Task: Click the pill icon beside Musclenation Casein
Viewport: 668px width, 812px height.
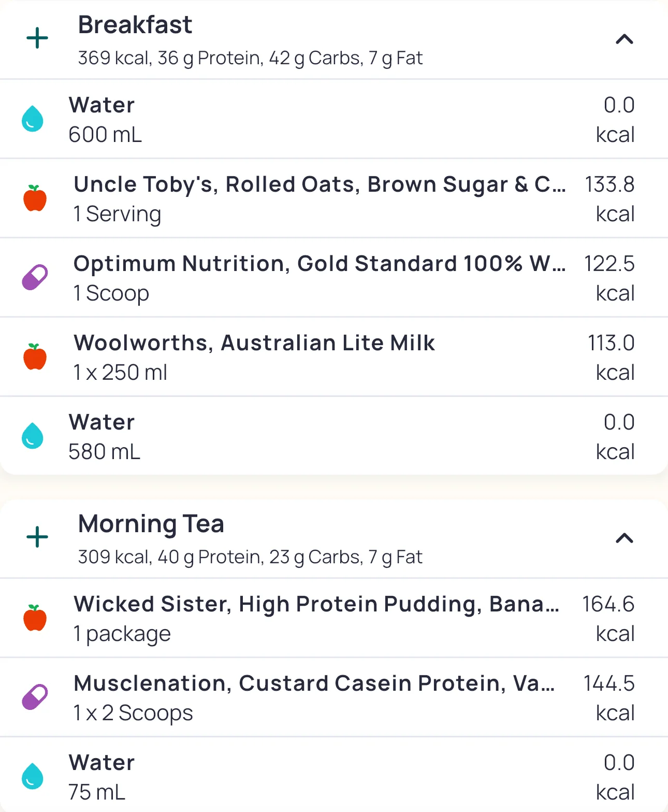Action: (x=35, y=697)
